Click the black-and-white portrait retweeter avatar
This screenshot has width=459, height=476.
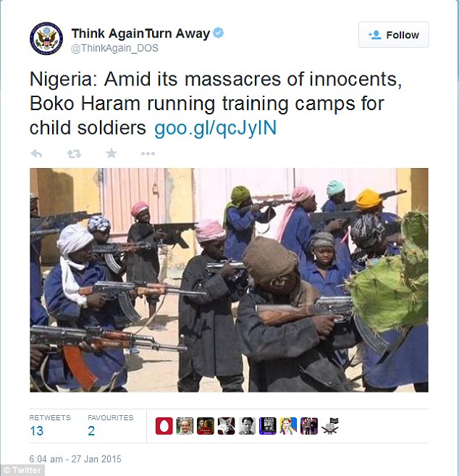pyautogui.click(x=247, y=426)
